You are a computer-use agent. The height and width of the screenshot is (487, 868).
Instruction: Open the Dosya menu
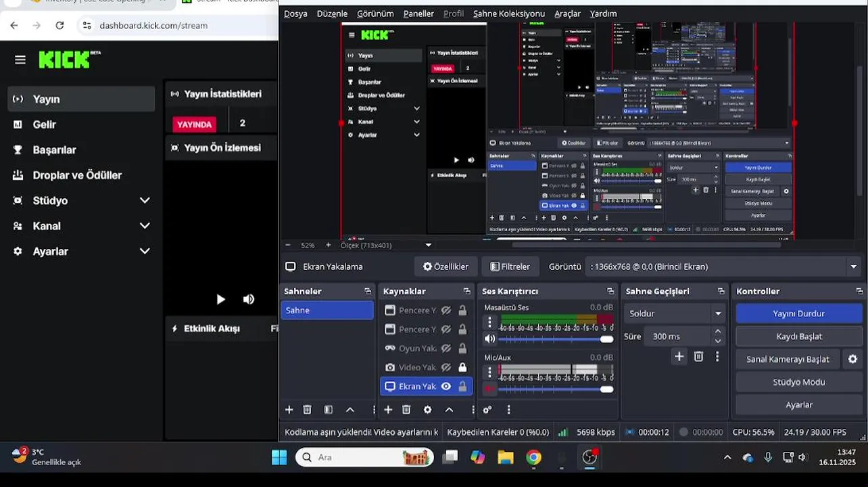pyautogui.click(x=295, y=14)
